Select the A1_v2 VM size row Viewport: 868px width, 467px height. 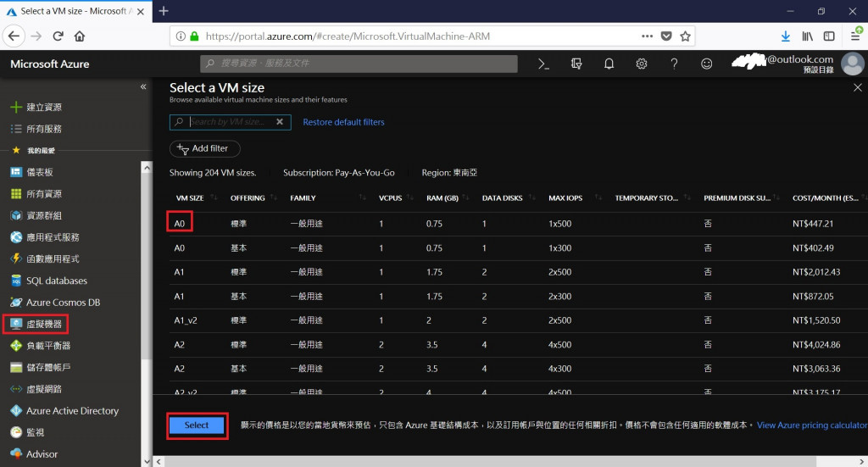pyautogui.click(x=518, y=320)
